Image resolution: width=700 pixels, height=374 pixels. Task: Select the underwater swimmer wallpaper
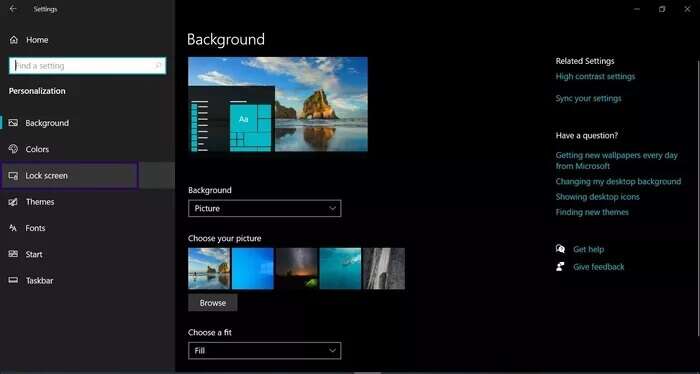click(340, 269)
